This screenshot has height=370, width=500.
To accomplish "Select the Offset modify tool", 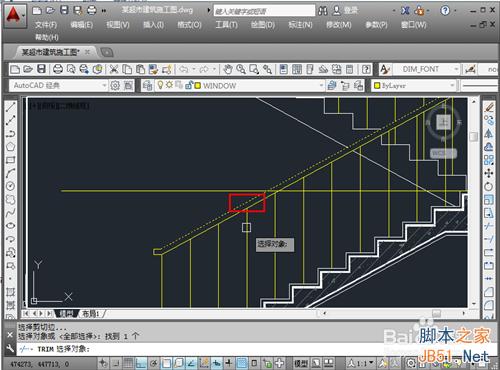I will 489,147.
